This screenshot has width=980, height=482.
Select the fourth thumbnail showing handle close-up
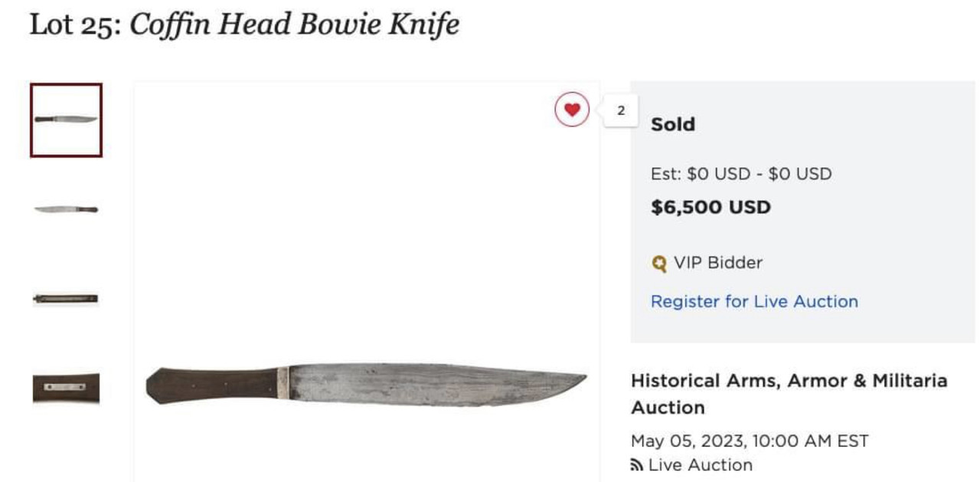(x=66, y=388)
